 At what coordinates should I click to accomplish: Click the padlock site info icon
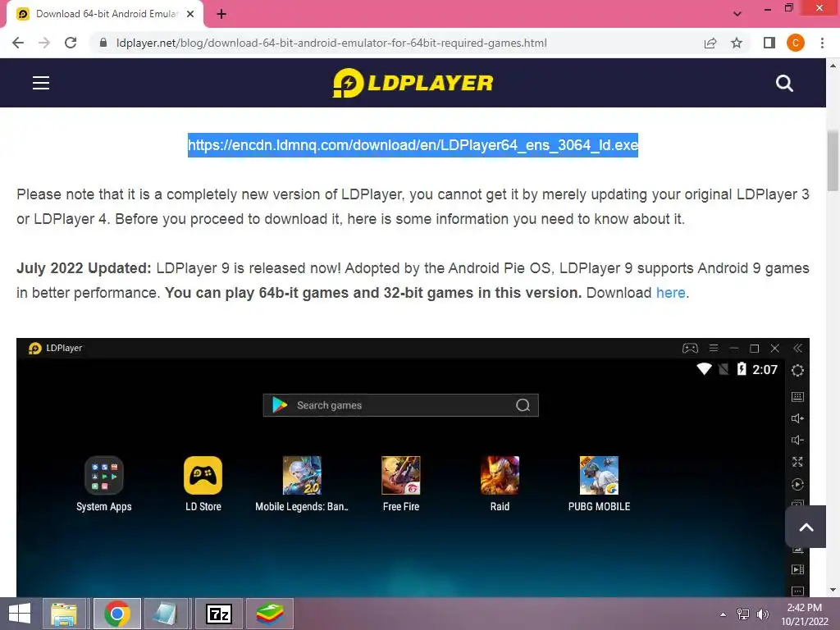click(x=103, y=43)
